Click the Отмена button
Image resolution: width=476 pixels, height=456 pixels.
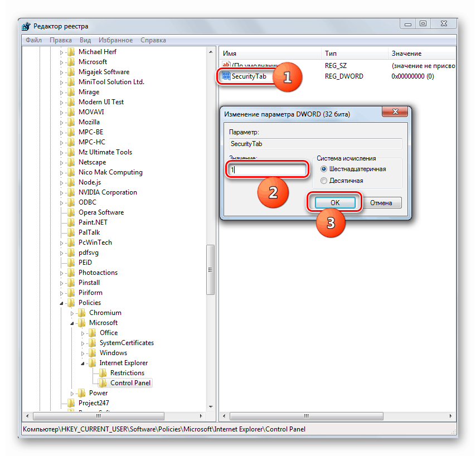381,202
